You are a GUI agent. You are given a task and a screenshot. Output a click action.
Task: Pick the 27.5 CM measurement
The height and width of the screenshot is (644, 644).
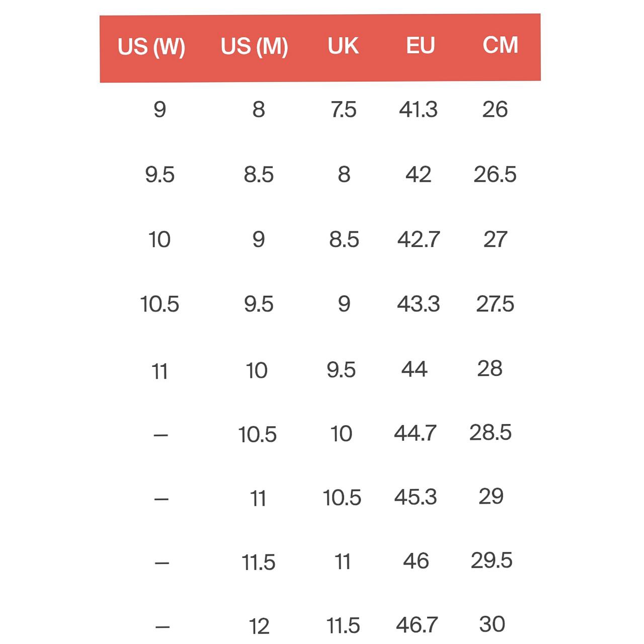[495, 304]
